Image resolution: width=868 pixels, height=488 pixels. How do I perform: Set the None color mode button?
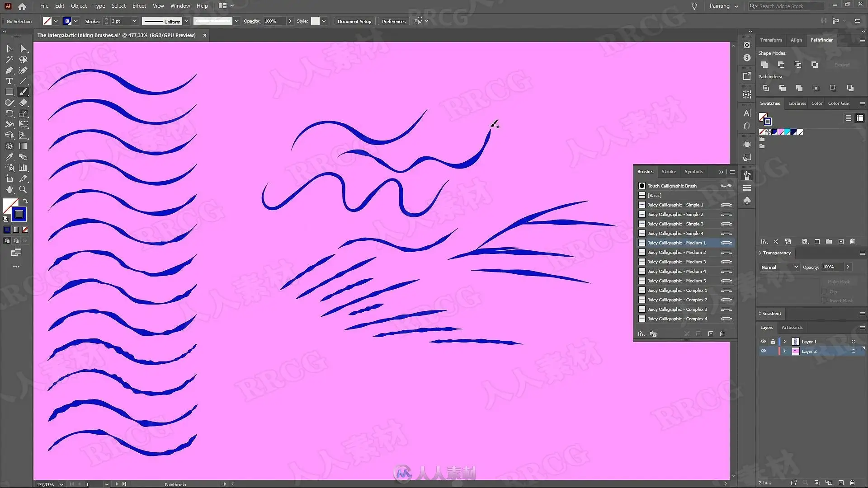click(25, 230)
